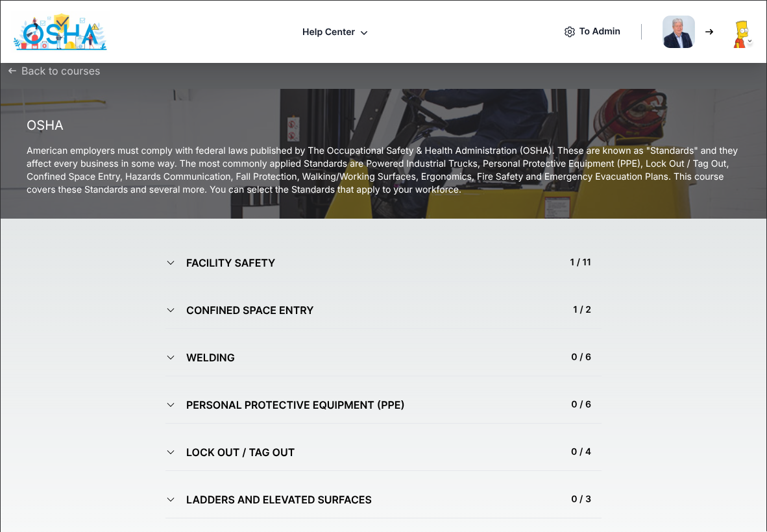Click the Help Center chevron arrow
This screenshot has width=767, height=532.
[364, 32]
